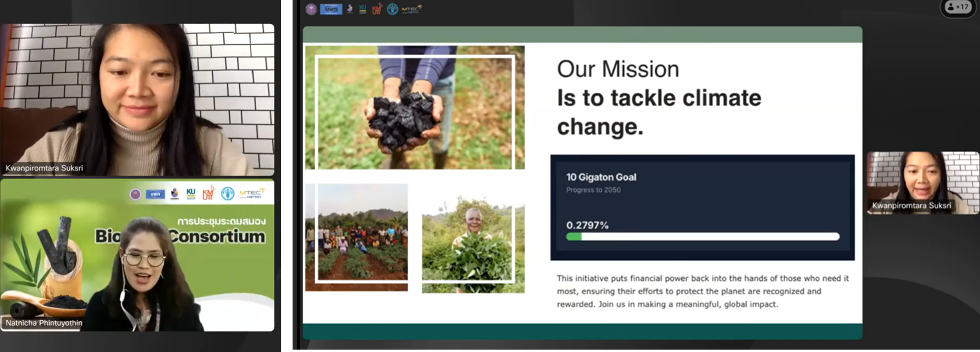Screen dimensions: 980x352
Task: Click the biochar-in-hands photo on the slide
Action: [x=415, y=108]
